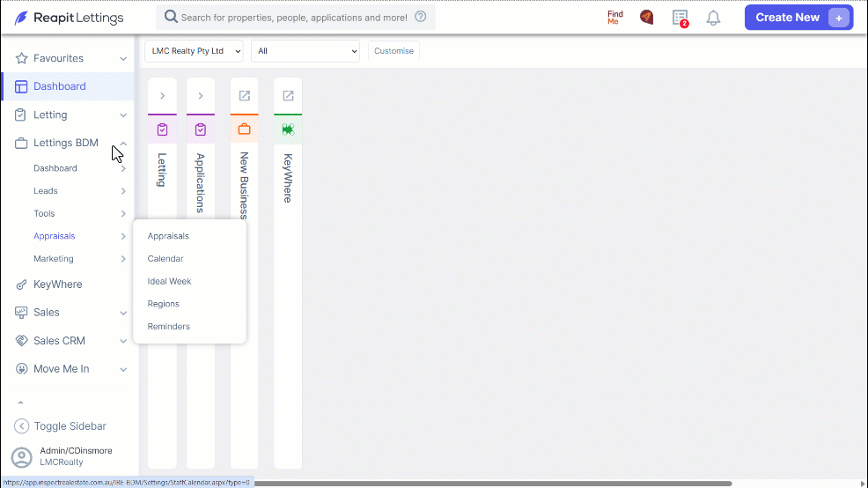Click the Customise button

pos(394,51)
